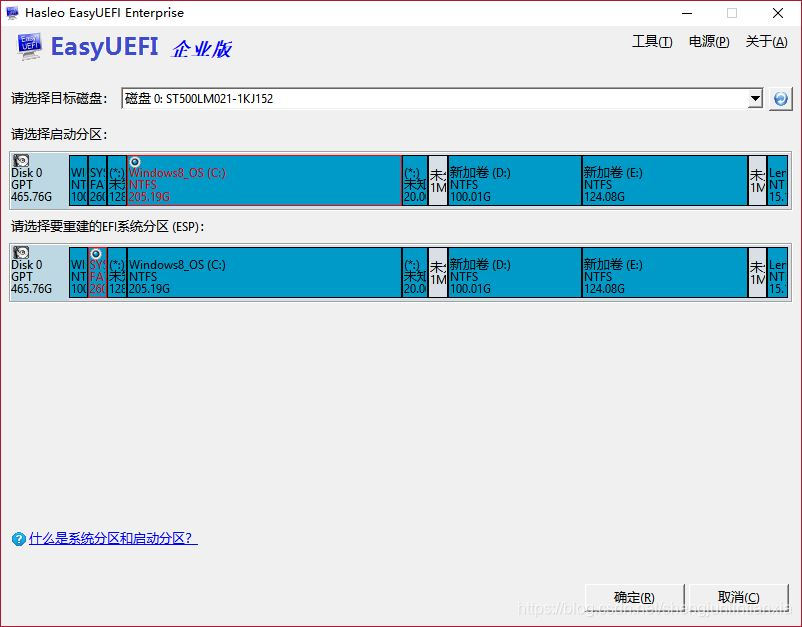Select 1M unallocated block after E: in boot row

point(758,181)
